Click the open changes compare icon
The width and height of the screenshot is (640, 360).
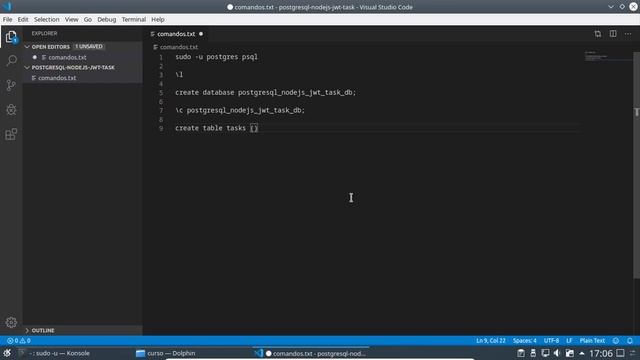pyautogui.click(x=598, y=34)
